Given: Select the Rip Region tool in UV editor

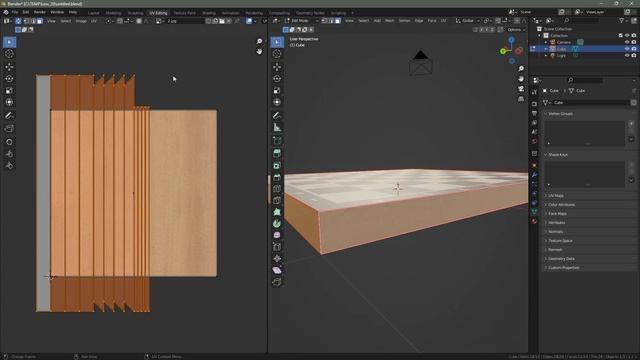Looking at the screenshot, I should coord(9,129).
